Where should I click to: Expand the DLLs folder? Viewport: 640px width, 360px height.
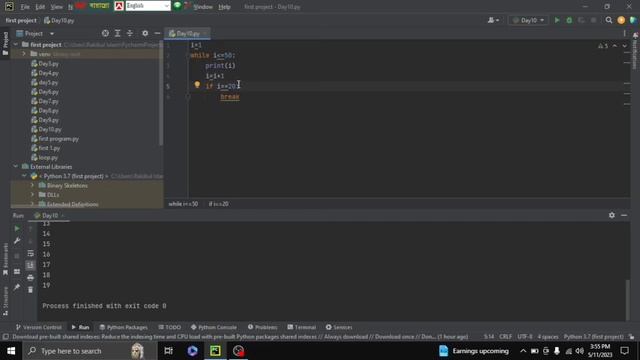click(33, 195)
